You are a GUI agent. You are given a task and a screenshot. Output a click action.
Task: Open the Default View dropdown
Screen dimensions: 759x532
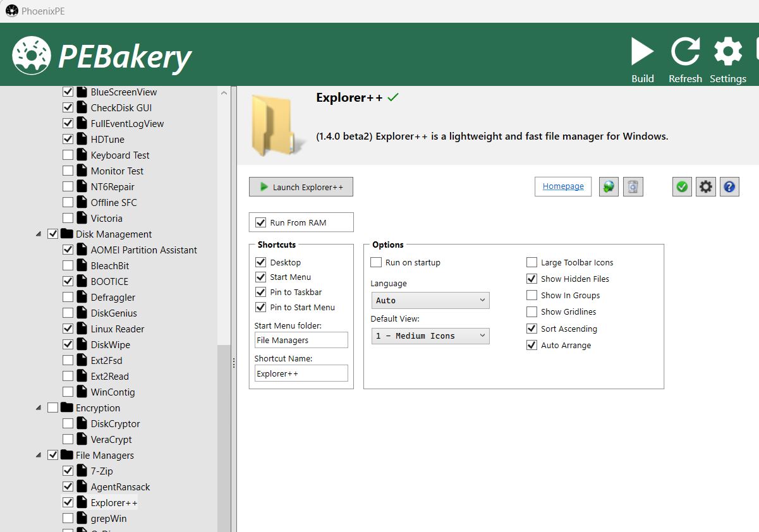430,336
